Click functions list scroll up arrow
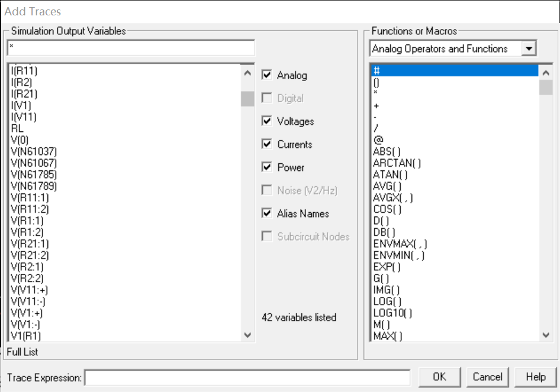 pyautogui.click(x=546, y=73)
